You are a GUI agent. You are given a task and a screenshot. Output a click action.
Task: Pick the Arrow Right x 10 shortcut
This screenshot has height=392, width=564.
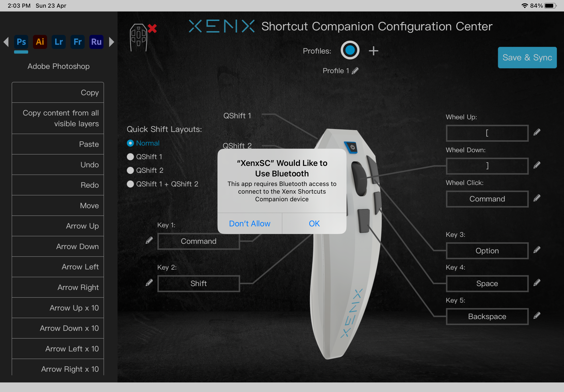point(58,367)
